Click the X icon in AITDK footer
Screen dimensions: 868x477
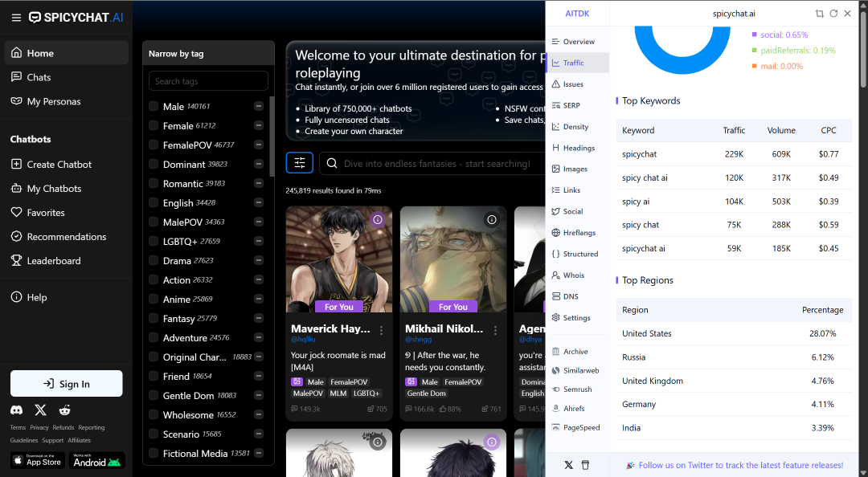[x=568, y=465]
